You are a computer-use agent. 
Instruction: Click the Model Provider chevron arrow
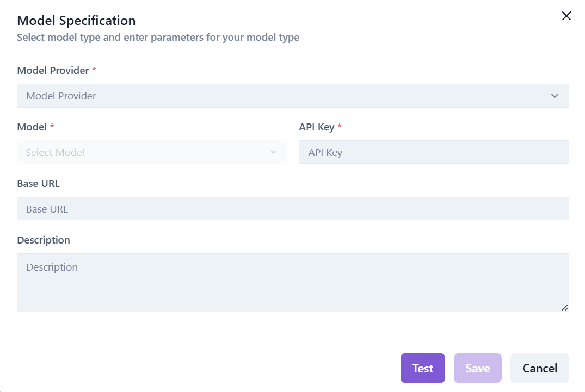click(555, 96)
